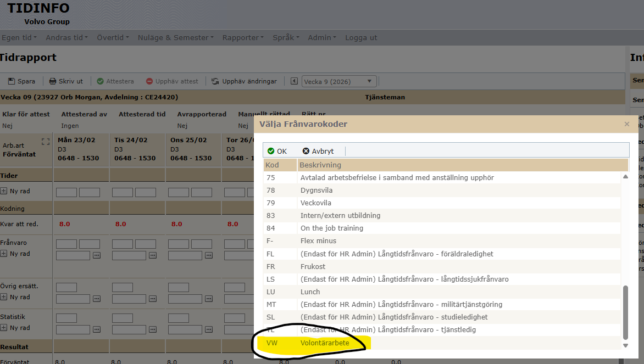This screenshot has width=644, height=364.
Task: Click the Upphäv ändringar refresh icon
Action: [x=215, y=81]
